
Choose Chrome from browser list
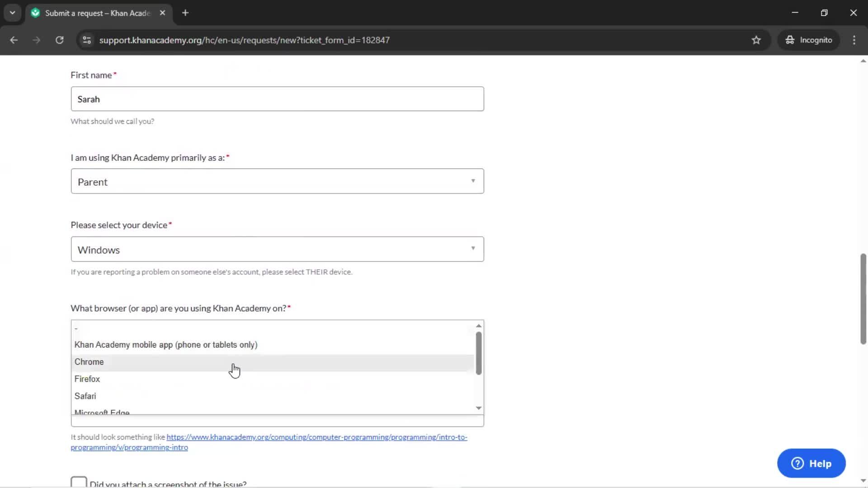point(273,362)
